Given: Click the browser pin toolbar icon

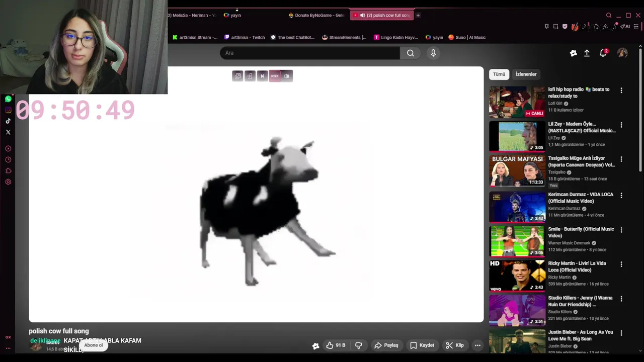Looking at the screenshot, I should pos(547,27).
